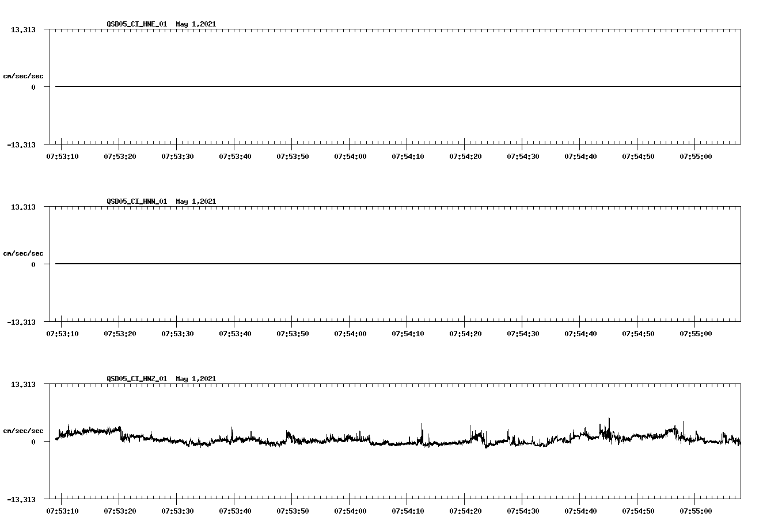Select the May 1,2021 date label on top plot
782x532 pixels.
[x=196, y=24]
